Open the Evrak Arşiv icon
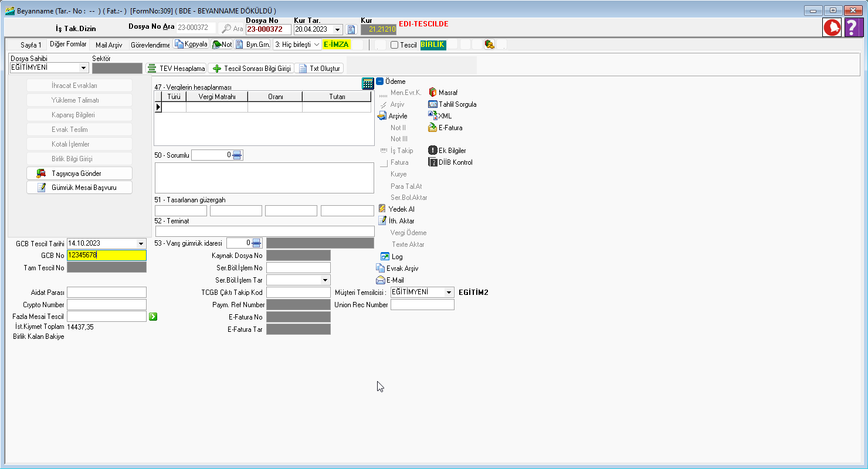 380,268
